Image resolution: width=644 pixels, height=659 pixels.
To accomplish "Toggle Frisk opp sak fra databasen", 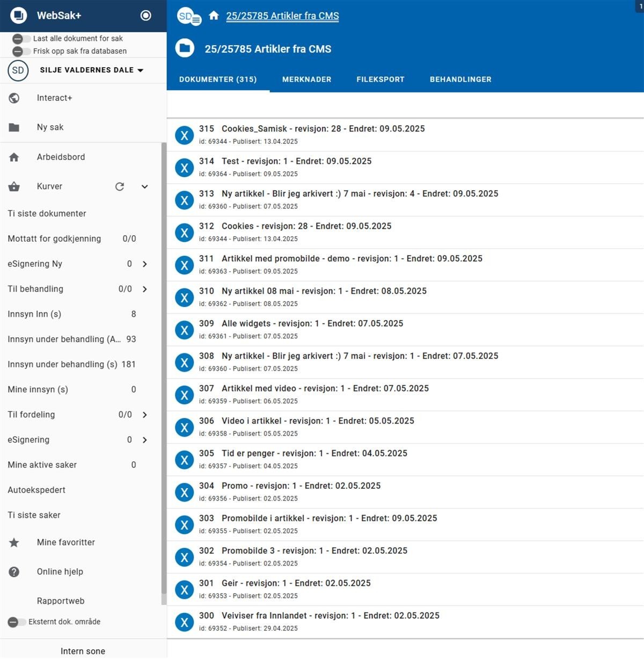I will pyautogui.click(x=21, y=52).
